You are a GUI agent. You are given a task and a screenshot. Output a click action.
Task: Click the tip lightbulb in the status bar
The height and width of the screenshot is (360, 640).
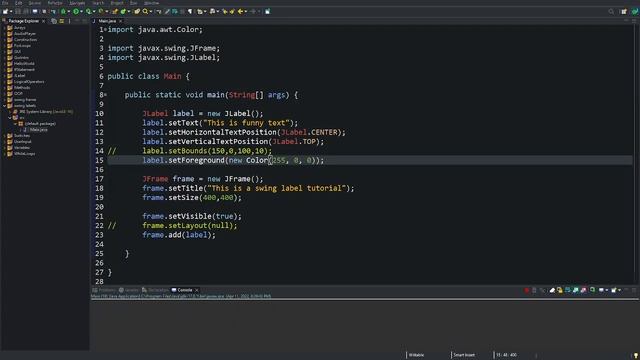pyautogui.click(x=636, y=356)
